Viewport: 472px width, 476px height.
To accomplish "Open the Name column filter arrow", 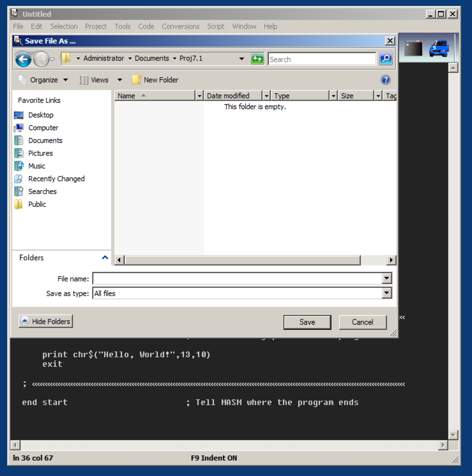I will tap(199, 96).
